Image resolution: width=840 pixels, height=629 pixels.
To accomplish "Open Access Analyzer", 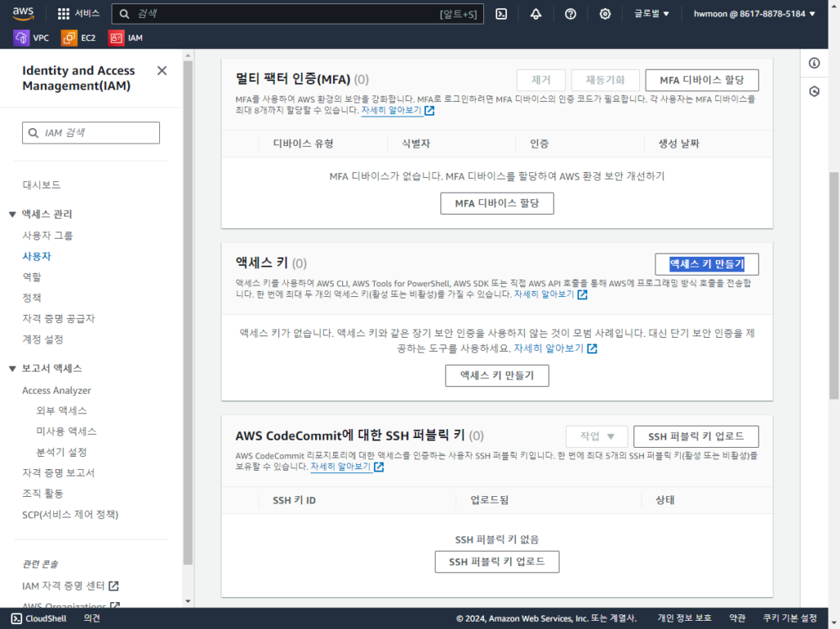I will (57, 390).
